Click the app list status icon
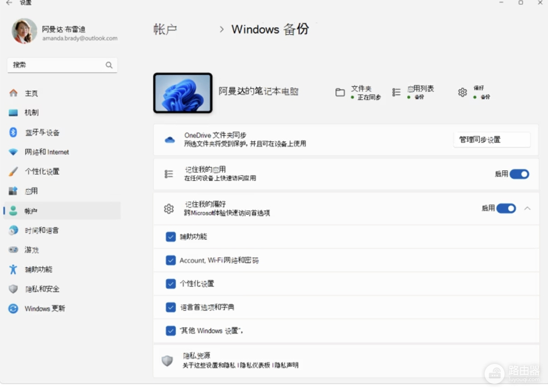 (x=396, y=92)
